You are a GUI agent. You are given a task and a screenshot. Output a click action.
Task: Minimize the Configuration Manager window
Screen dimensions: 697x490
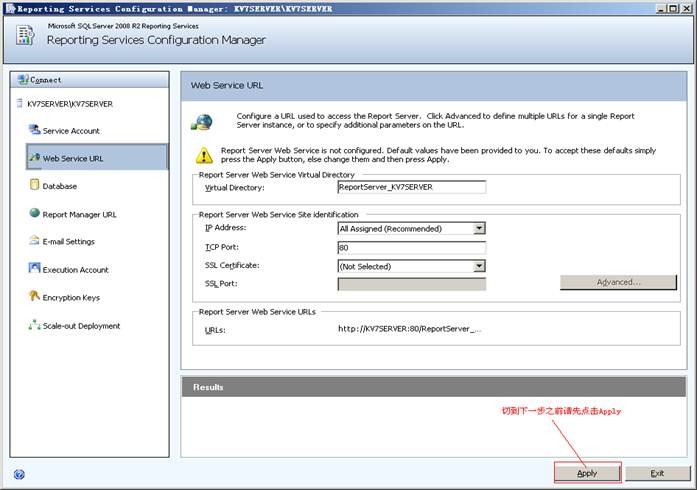(662, 8)
